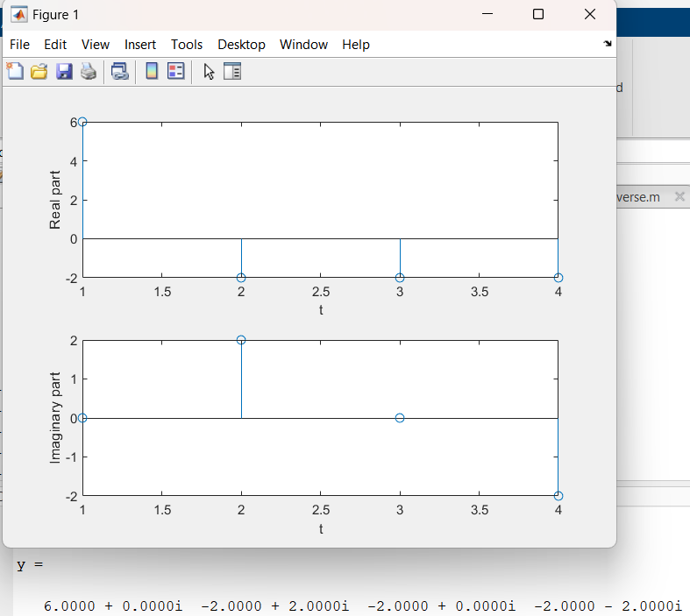Open the Tools menu
The width and height of the screenshot is (690, 616).
(187, 45)
